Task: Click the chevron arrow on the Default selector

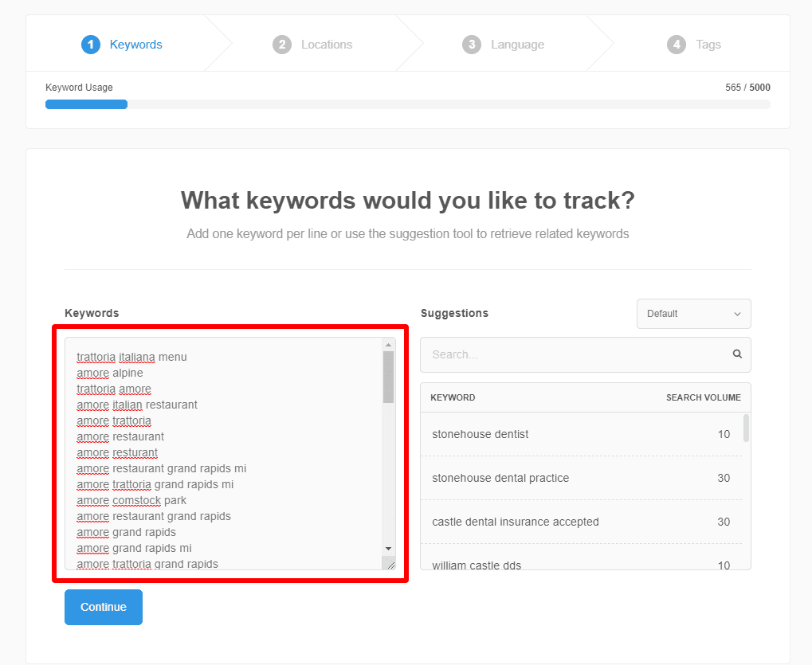Action: 738,314
